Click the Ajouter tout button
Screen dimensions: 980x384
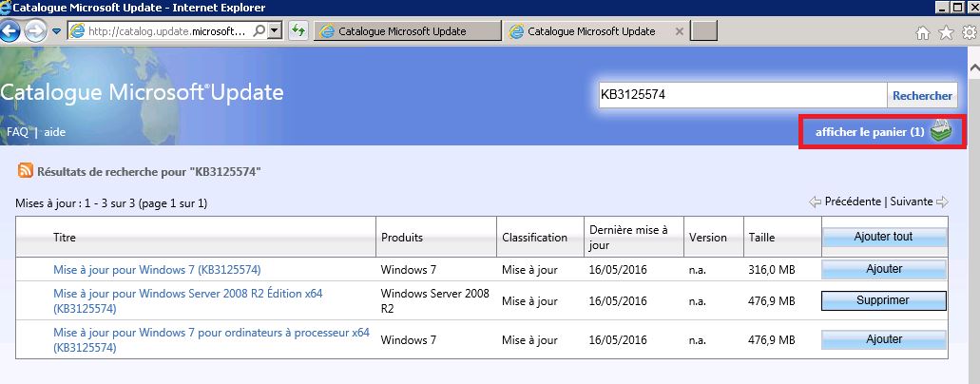point(884,237)
